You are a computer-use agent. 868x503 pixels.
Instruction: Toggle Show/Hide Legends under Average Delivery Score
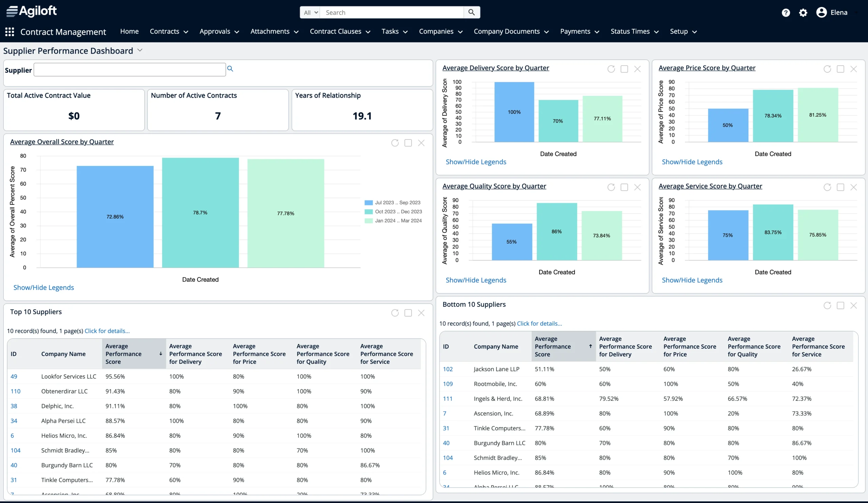click(x=476, y=162)
